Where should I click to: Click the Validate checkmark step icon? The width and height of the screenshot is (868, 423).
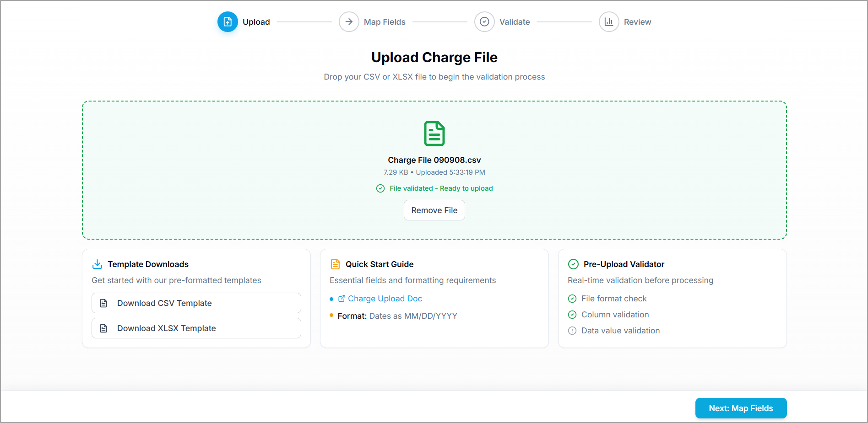pyautogui.click(x=484, y=22)
